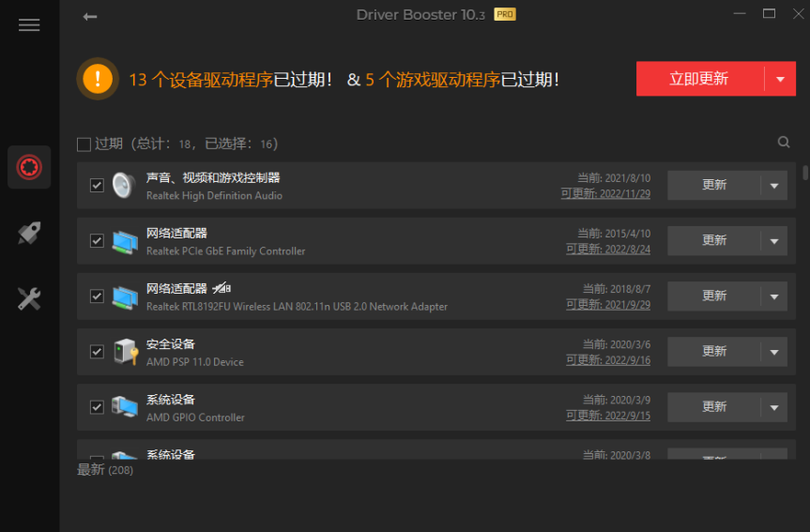Screen dimensions: 810x532
Task: Open the rocket Boost sidebar icon
Action: (29, 233)
